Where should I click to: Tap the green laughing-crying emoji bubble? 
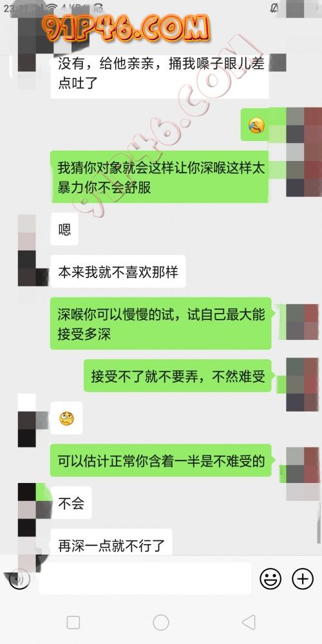[257, 124]
